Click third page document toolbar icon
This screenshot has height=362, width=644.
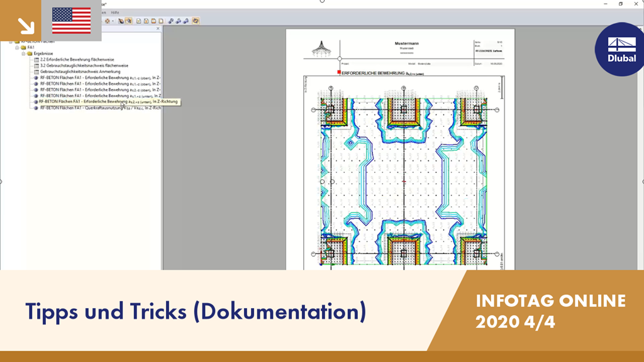tap(153, 21)
